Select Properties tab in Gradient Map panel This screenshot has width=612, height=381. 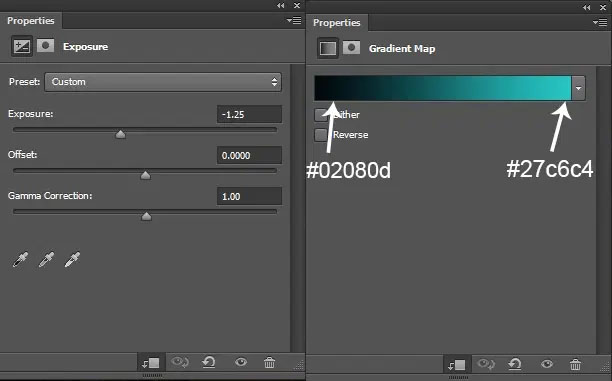point(337,23)
